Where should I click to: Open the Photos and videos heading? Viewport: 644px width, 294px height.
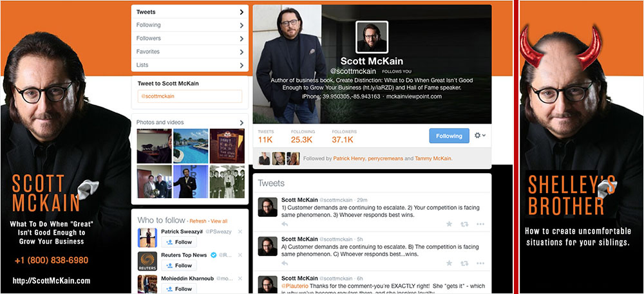pos(160,122)
